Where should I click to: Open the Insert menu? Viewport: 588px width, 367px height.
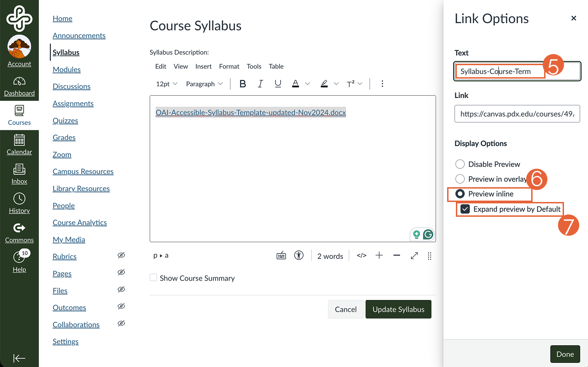tap(203, 66)
